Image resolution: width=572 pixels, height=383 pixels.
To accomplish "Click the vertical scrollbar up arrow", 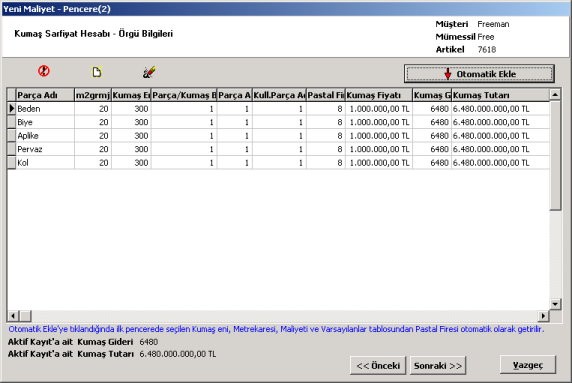I will pos(555,95).
